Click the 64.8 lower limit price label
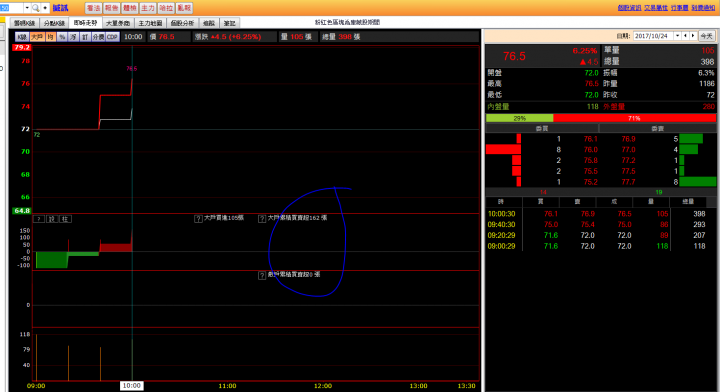 tap(22, 211)
